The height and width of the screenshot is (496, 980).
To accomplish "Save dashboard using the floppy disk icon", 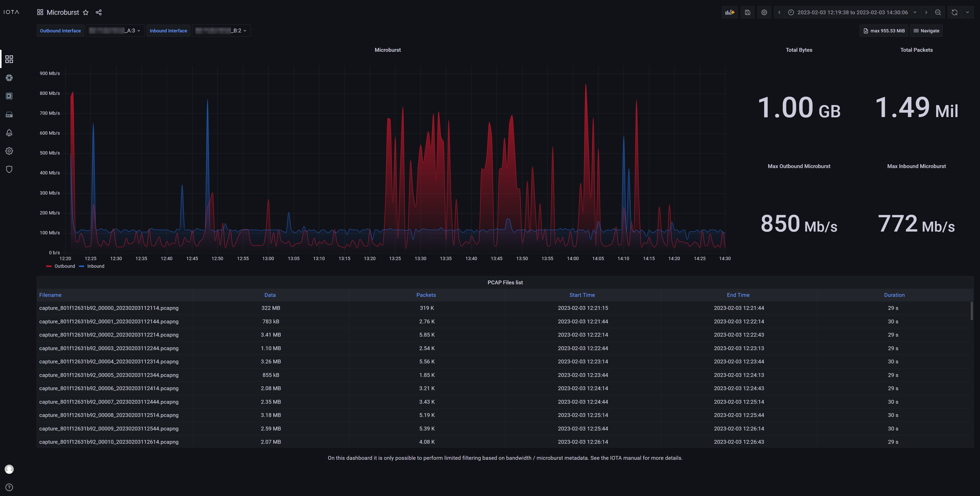I will pyautogui.click(x=747, y=12).
